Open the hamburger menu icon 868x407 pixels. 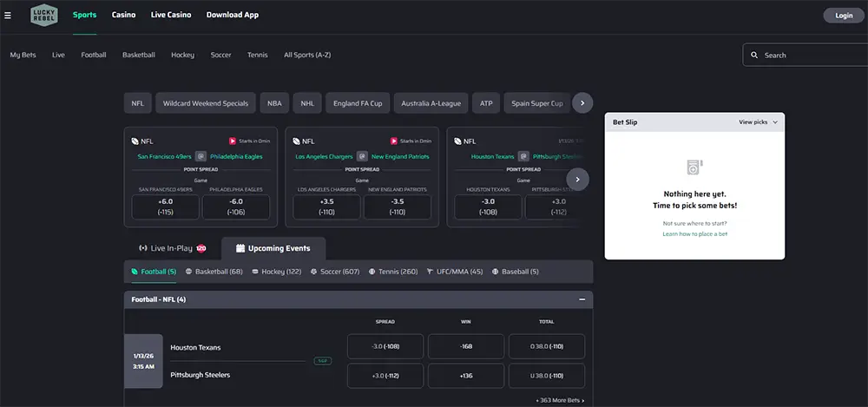8,15
